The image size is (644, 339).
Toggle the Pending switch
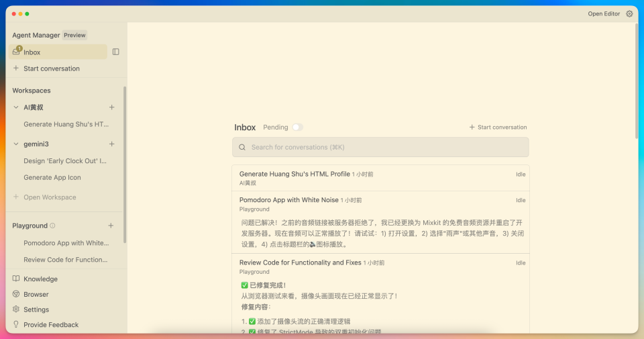click(x=297, y=128)
